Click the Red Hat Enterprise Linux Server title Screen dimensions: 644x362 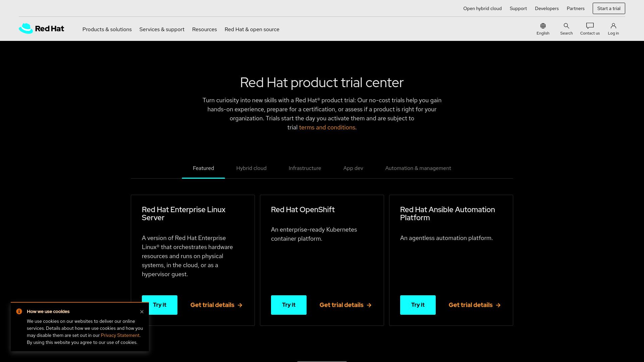click(x=183, y=214)
